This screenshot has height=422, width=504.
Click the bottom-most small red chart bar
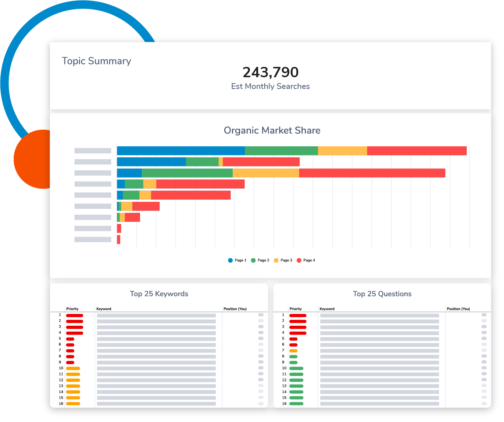pyautogui.click(x=118, y=240)
